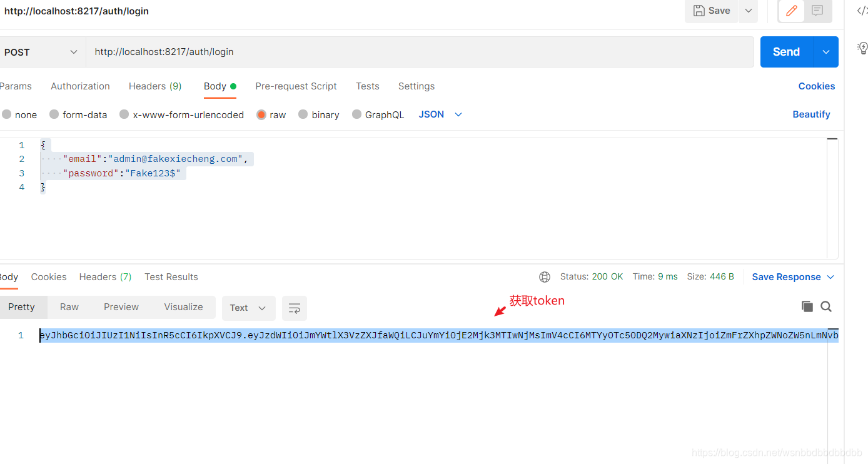Select the raw body radio option
The width and height of the screenshot is (868, 464).
tap(261, 114)
